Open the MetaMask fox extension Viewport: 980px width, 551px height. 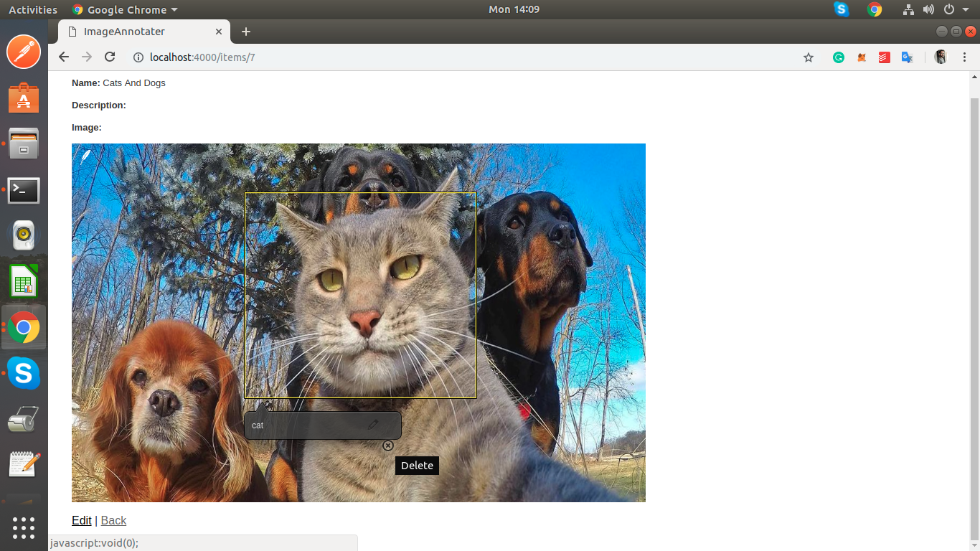pos(862,57)
